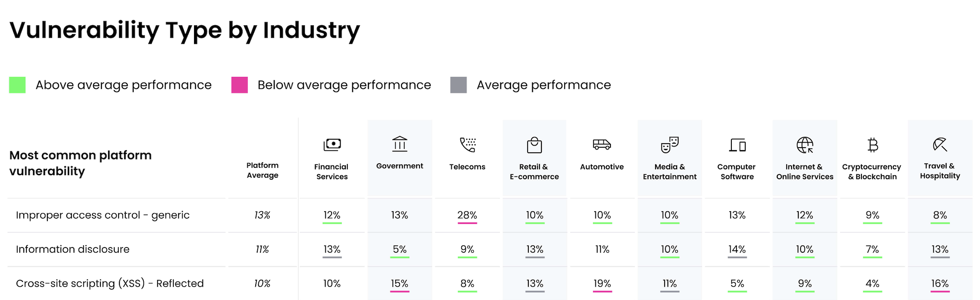
Task: Click the Internet & Online Services globe icon
Action: pyautogui.click(x=805, y=145)
